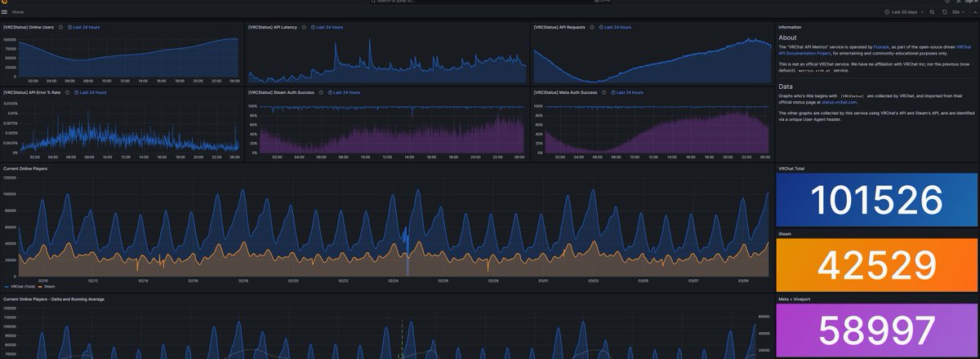Toggle VRChat (Total) series in legend

coord(23,287)
